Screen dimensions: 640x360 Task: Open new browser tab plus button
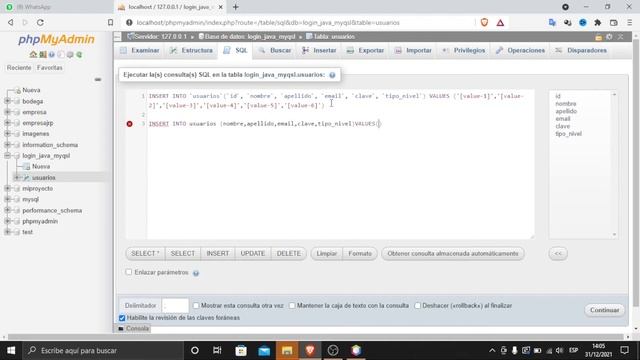(236, 7)
